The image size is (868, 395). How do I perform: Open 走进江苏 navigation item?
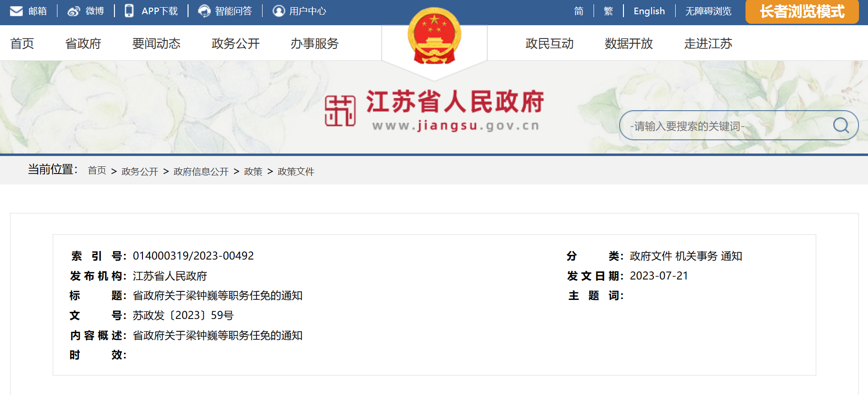(x=708, y=43)
